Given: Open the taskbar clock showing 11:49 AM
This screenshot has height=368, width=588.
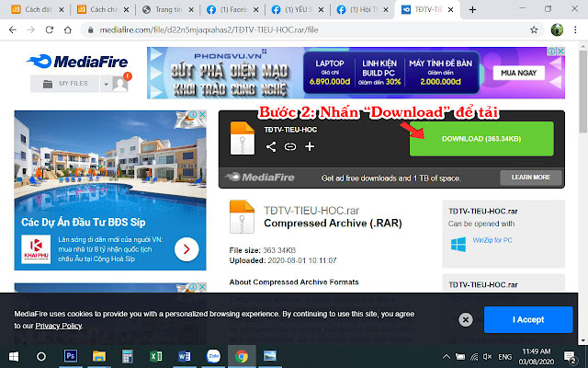Looking at the screenshot, I should coord(537,356).
